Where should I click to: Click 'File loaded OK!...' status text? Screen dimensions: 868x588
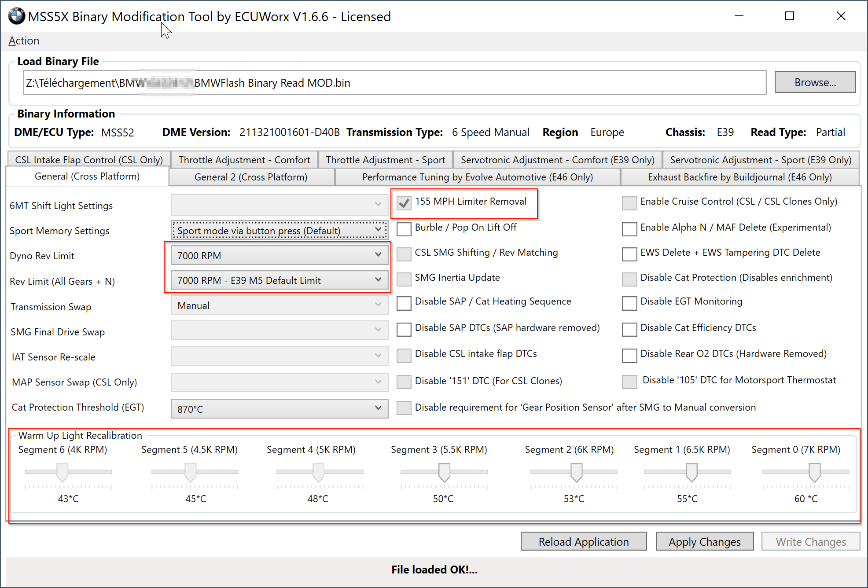click(x=434, y=570)
